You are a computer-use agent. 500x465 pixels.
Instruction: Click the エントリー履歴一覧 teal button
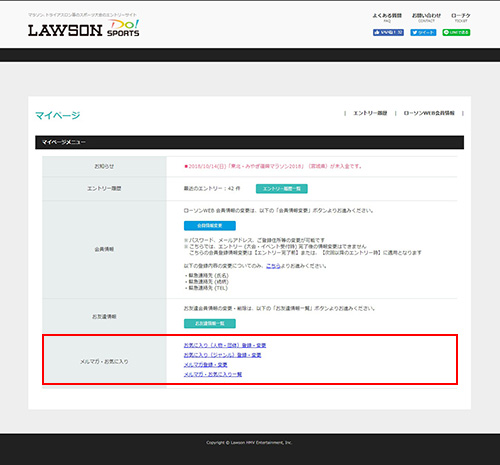point(282,189)
